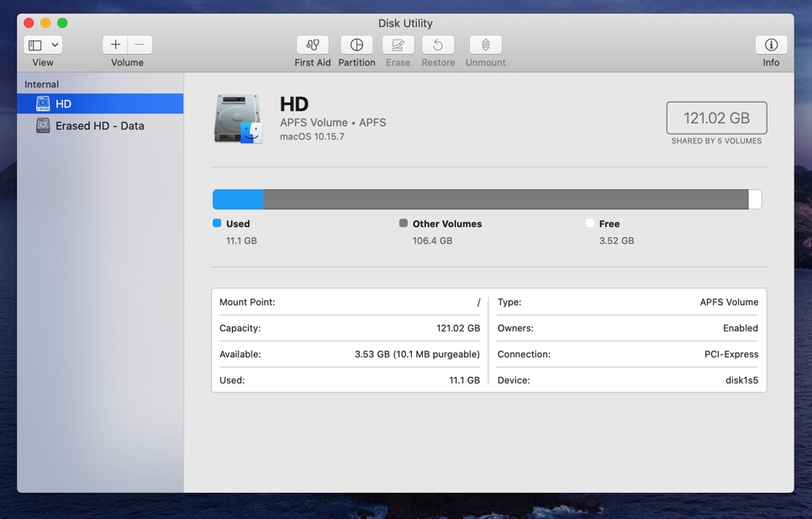Click the white Free legend swatch
Viewport: 812px width, 519px height.
590,223
